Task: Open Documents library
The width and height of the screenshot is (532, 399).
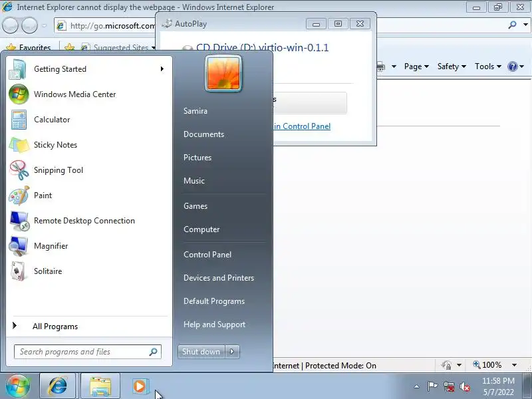Action: (204, 134)
